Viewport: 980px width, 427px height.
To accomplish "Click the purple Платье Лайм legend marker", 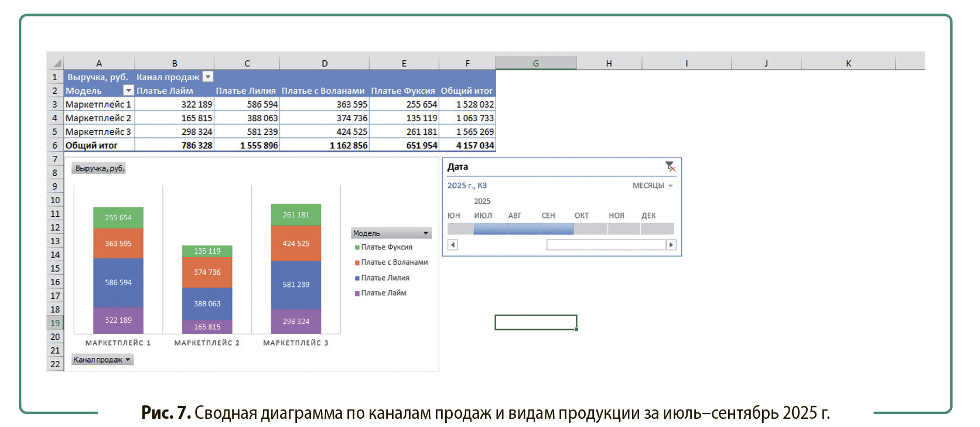I will (x=357, y=293).
